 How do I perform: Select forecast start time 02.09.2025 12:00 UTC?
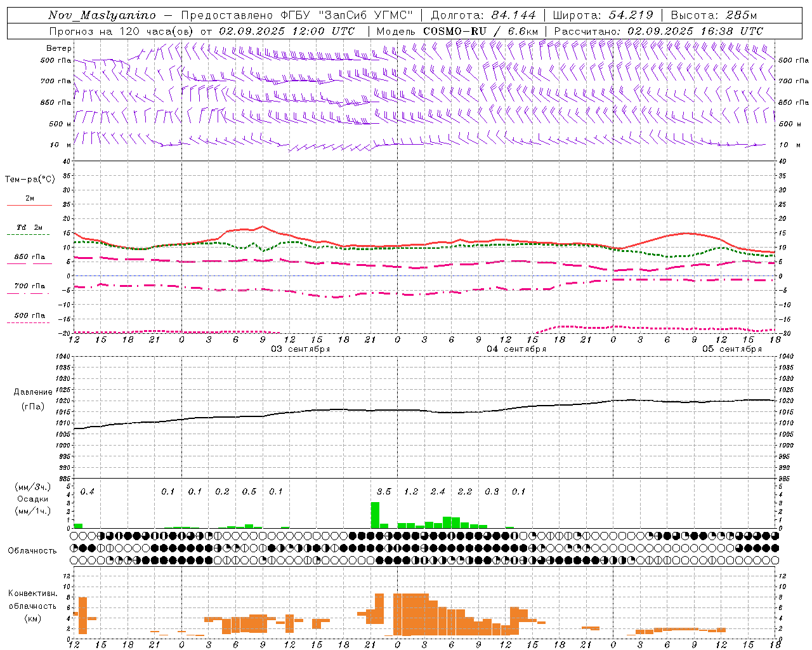pyautogui.click(x=287, y=30)
